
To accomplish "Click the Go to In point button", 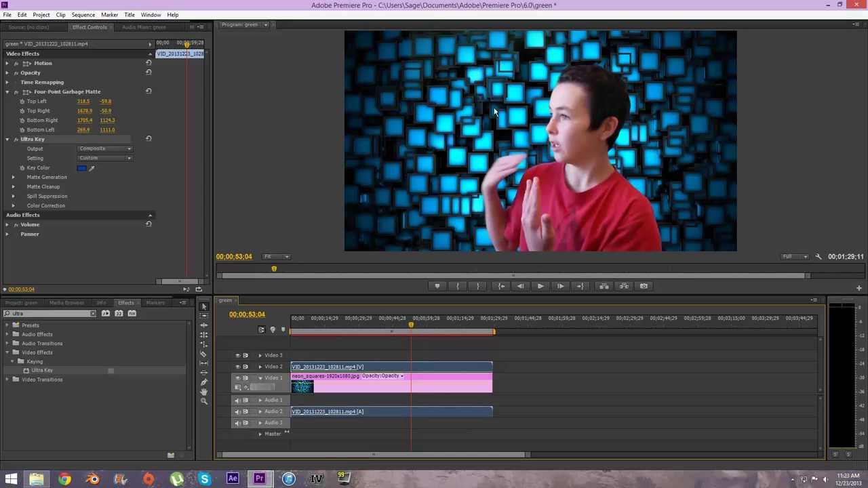I will (x=501, y=286).
